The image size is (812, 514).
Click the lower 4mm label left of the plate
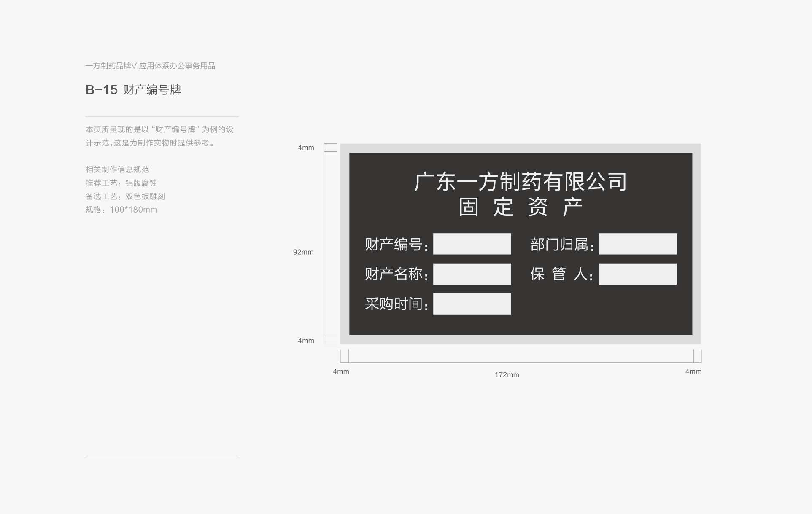coord(306,341)
